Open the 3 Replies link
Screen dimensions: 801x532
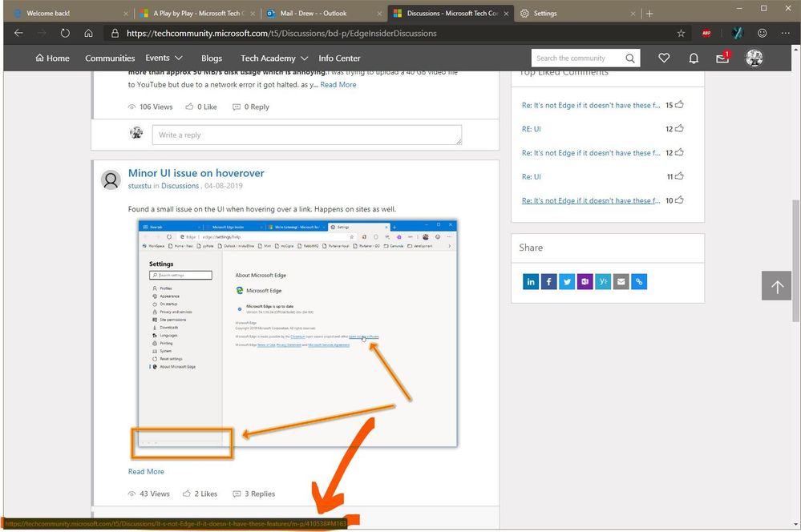pyautogui.click(x=254, y=494)
